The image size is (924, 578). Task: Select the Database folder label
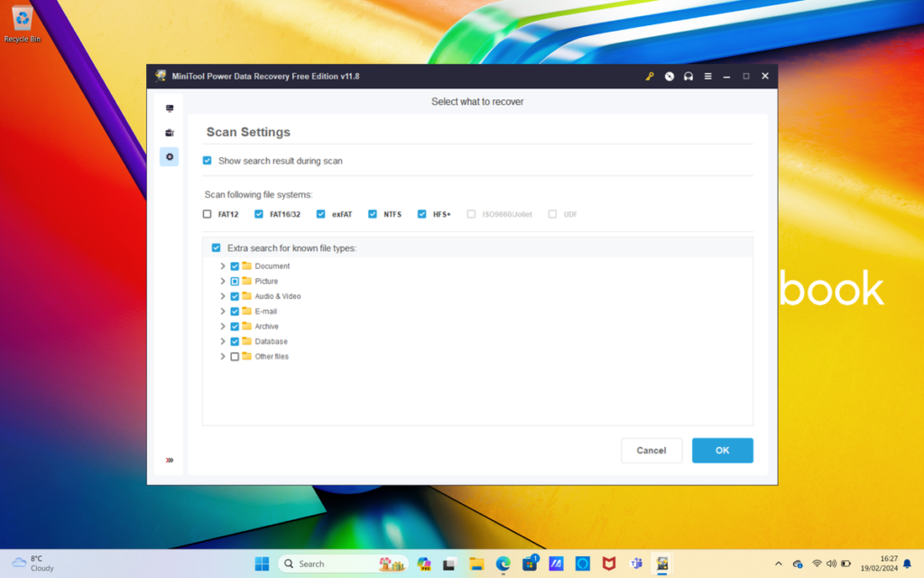pos(271,341)
